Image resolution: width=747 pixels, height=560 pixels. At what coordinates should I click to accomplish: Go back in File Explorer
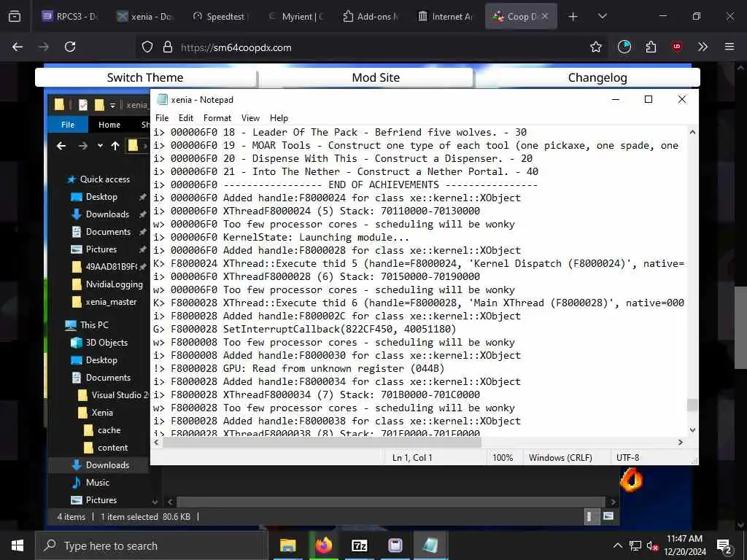pos(61,146)
